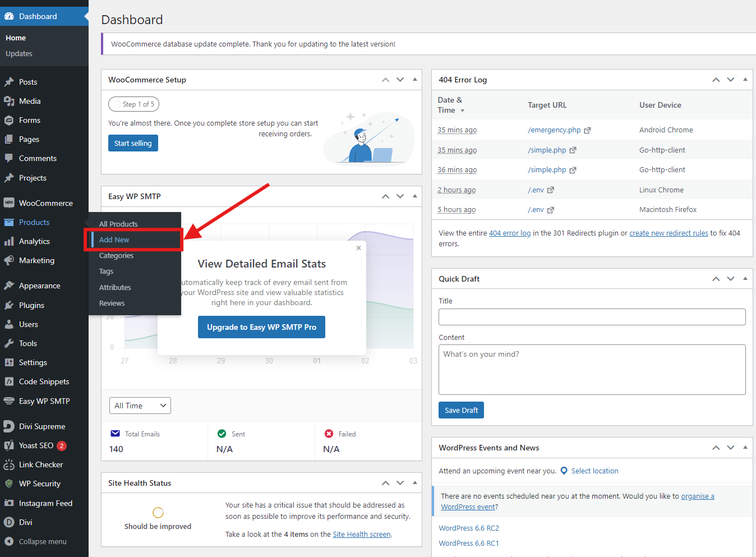This screenshot has width=756, height=557.
Task: Open Tags in Products submenu
Action: [106, 271]
